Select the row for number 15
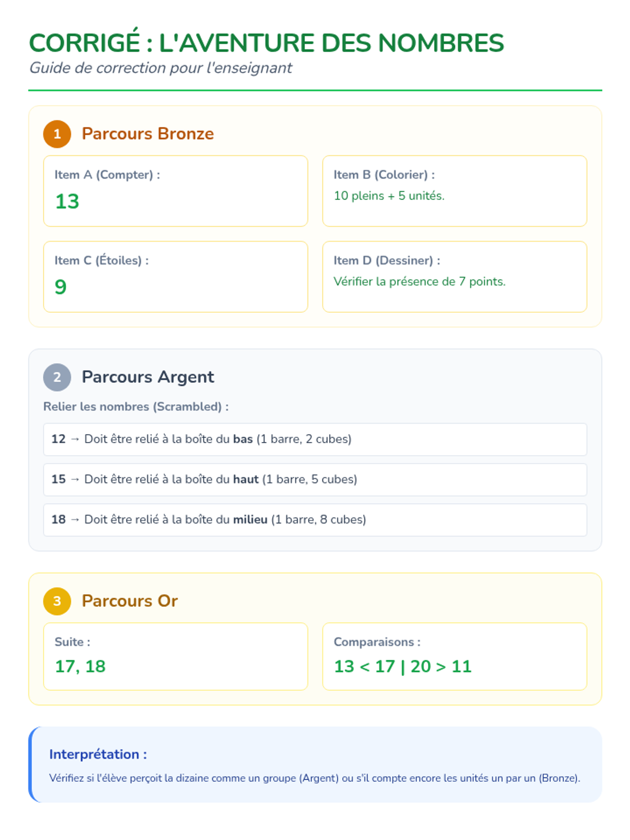The image size is (630, 840). tap(315, 479)
